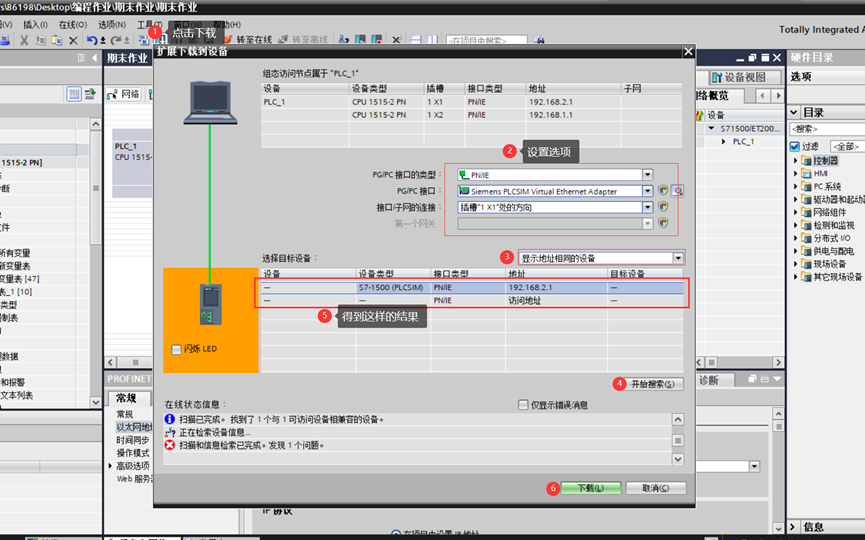
Task: Click the Stop CPU icon in toolbar
Action: click(x=377, y=40)
